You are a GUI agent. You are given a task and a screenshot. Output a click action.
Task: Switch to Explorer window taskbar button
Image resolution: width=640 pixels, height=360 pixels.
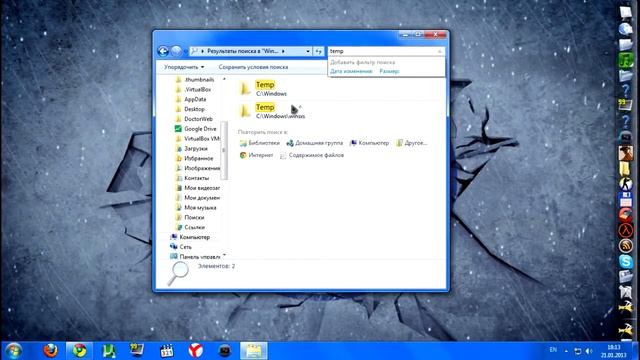(254, 351)
